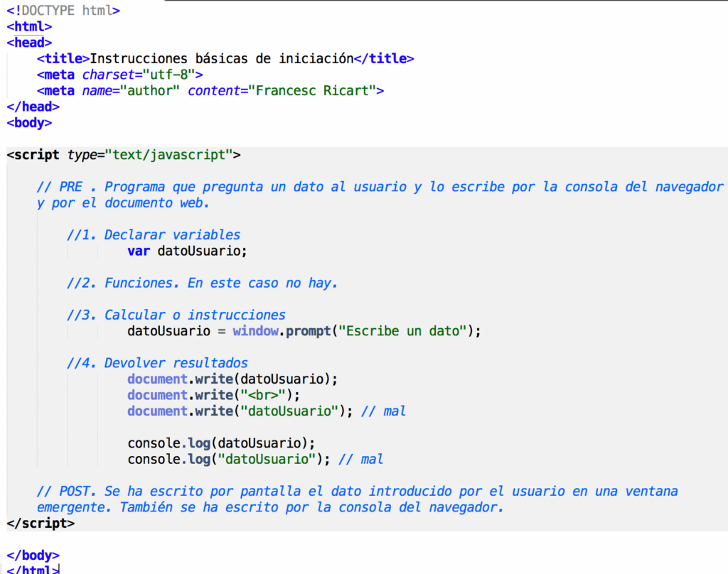The height and width of the screenshot is (574, 728).
Task: Click the "//4. Devolver resultados" comment
Action: [x=157, y=363]
